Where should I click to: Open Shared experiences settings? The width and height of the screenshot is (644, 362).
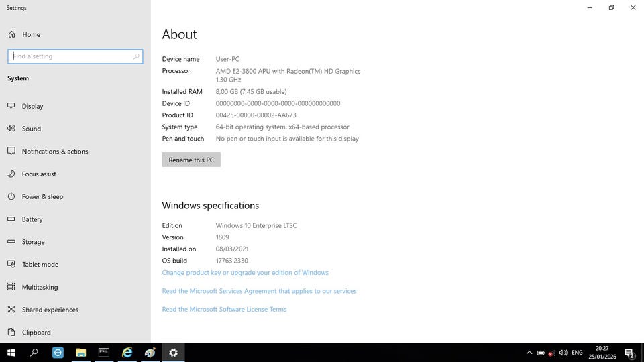(43, 309)
